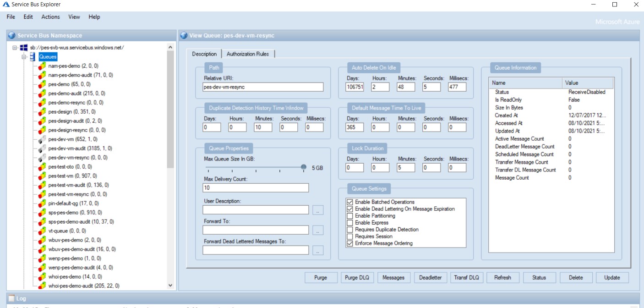Click tree scrollbar up arrow
Screen dimensions: 644x308
171,47
